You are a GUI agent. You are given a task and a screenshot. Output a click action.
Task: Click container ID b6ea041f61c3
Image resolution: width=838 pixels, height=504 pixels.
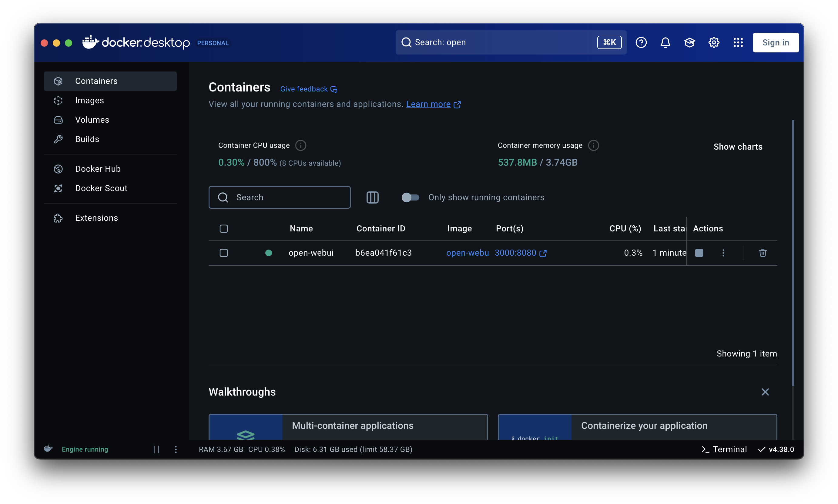point(383,253)
